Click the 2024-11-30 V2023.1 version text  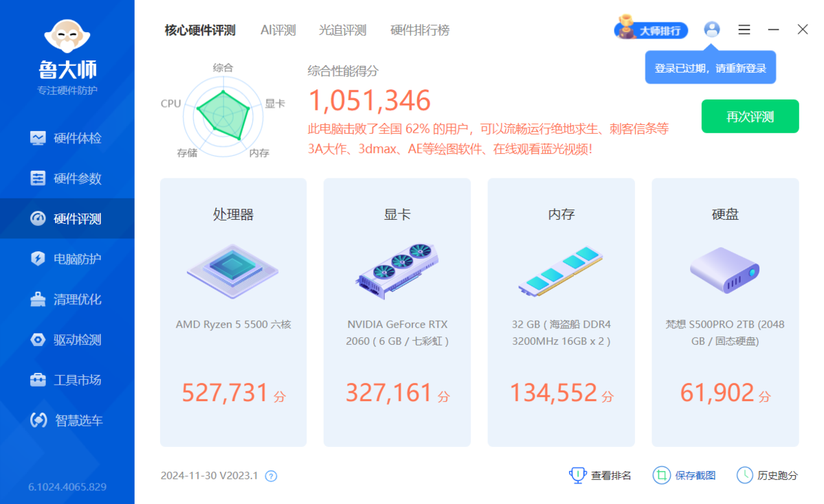[x=209, y=476]
